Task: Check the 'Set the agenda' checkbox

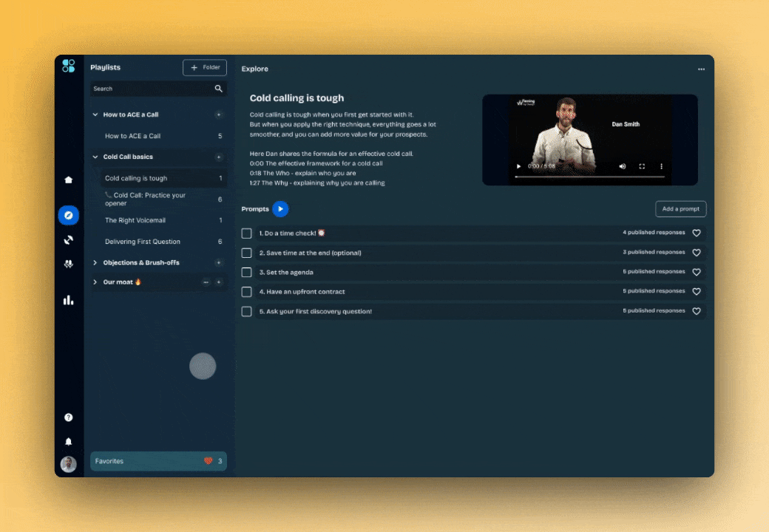Action: click(x=247, y=272)
